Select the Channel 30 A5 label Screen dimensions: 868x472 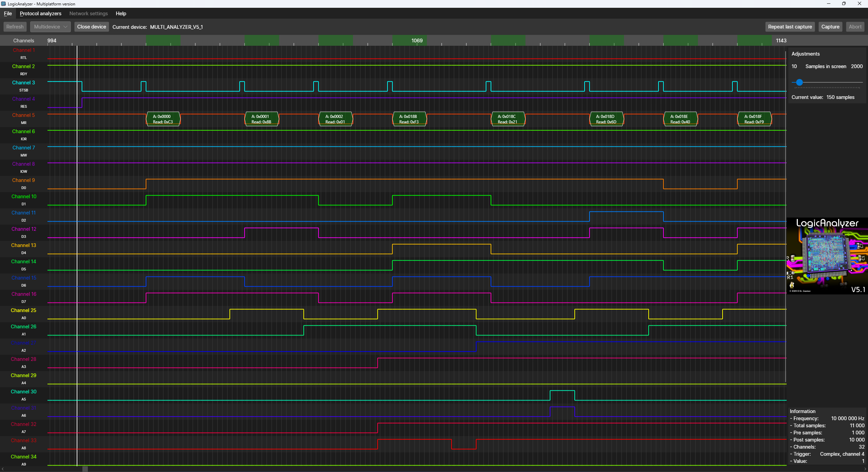(x=24, y=395)
